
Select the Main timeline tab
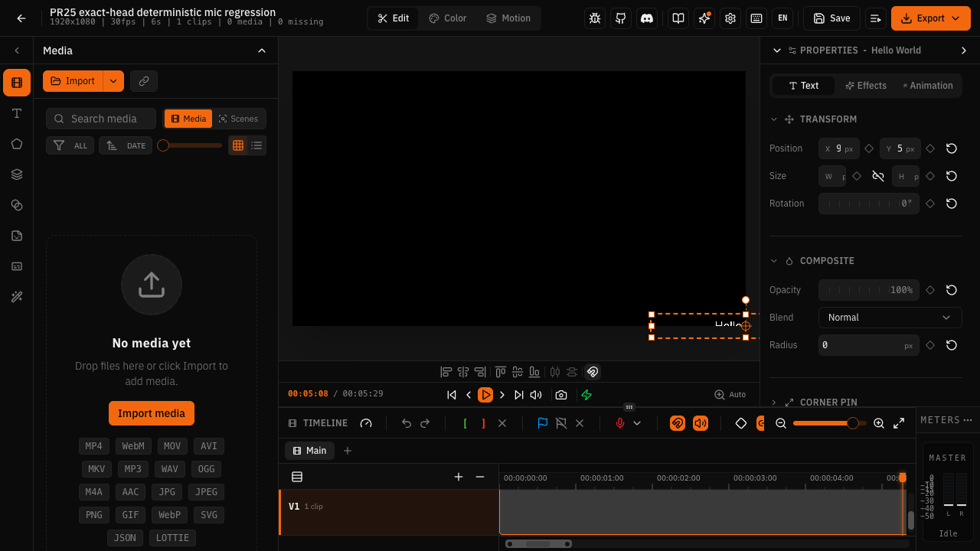pyautogui.click(x=309, y=451)
